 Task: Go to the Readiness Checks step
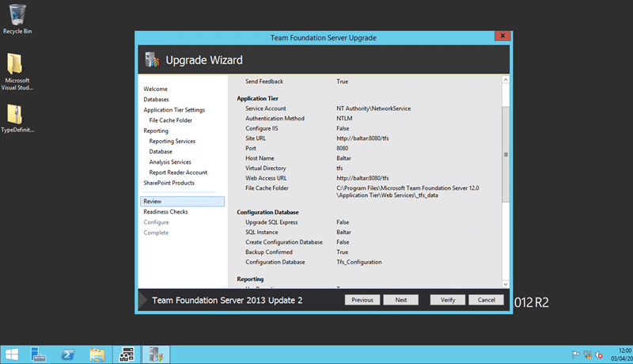click(165, 212)
